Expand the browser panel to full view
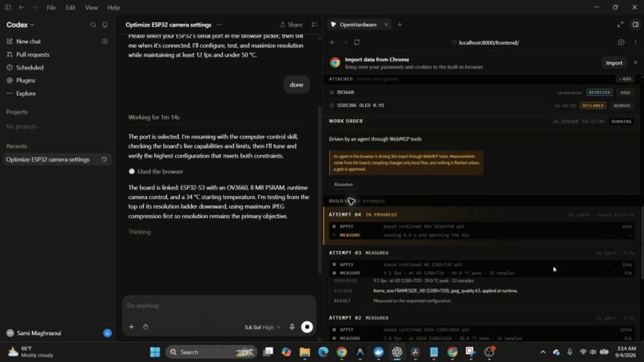Image resolution: width=644 pixels, height=362 pixels. (x=620, y=25)
